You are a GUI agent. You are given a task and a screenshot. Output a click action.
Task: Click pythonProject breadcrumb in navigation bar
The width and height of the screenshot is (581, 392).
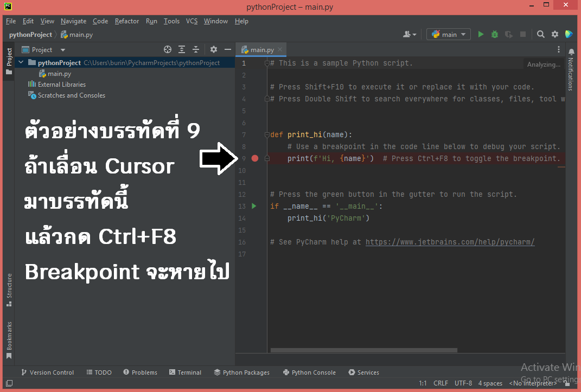coord(30,34)
